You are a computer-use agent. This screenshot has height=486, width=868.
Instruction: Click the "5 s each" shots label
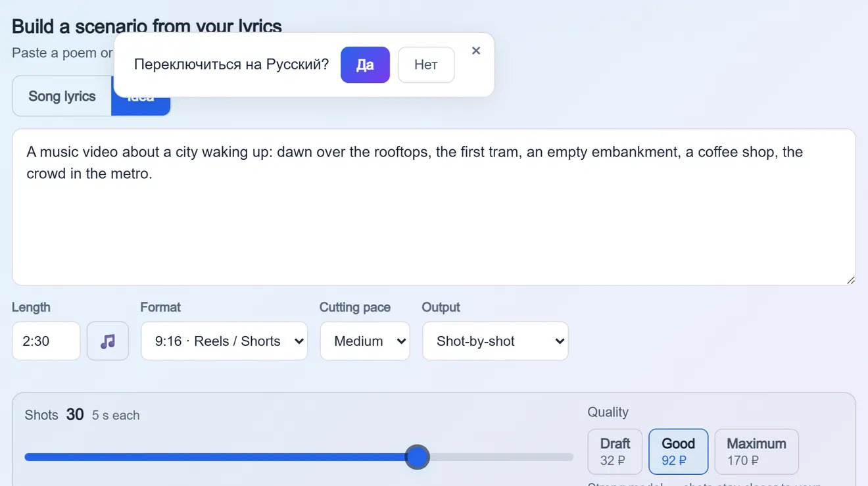pos(116,416)
